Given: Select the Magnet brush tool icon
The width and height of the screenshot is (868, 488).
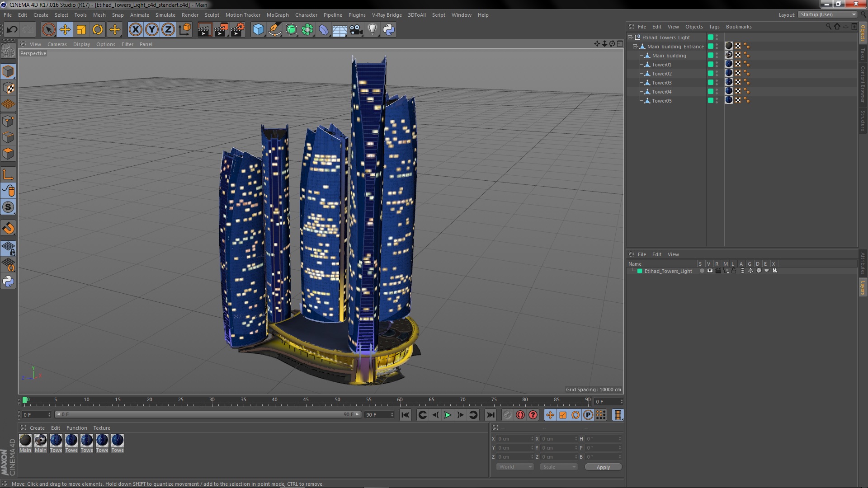Looking at the screenshot, I should click(x=8, y=228).
